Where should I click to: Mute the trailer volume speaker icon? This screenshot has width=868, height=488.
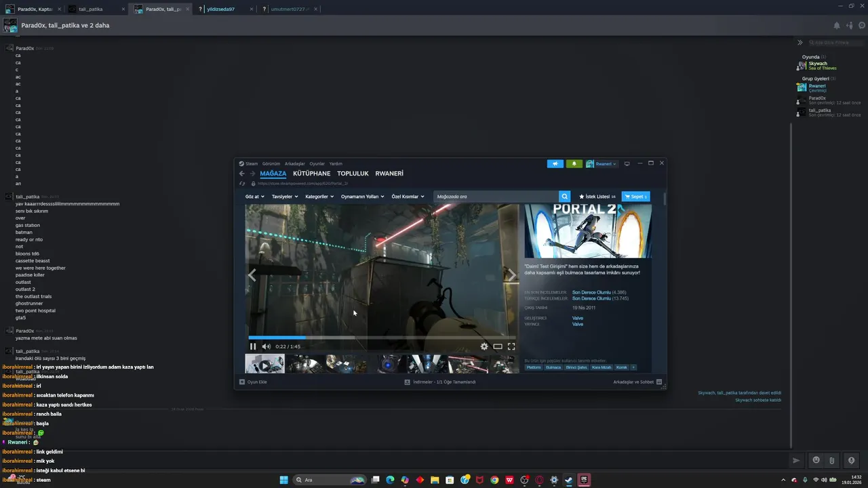(x=267, y=346)
